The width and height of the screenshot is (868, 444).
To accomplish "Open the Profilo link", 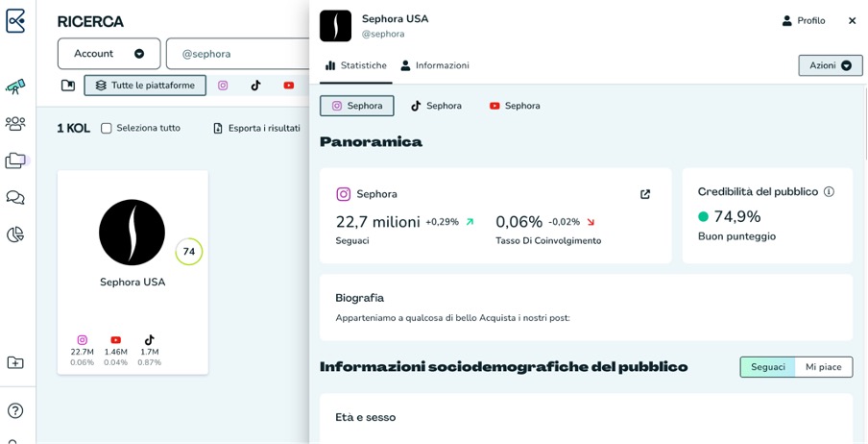I will coord(803,20).
